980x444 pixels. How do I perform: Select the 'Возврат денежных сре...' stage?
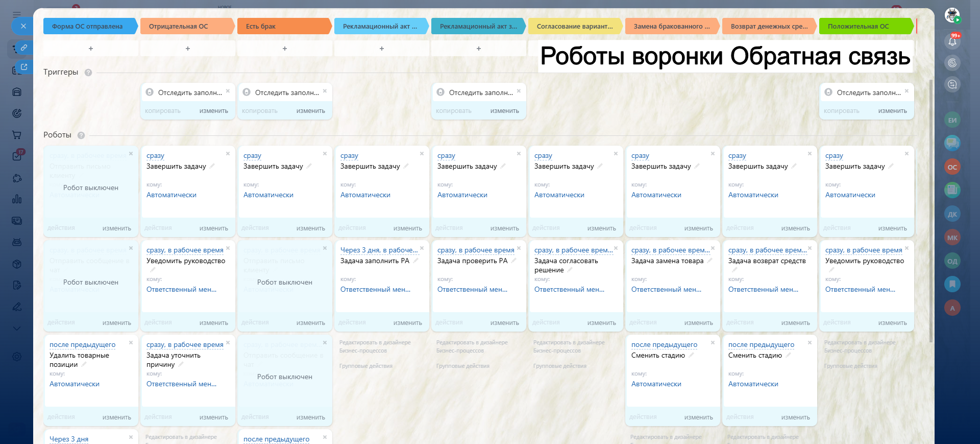click(770, 26)
